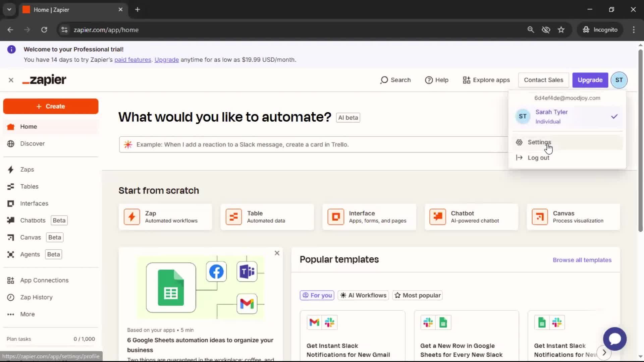Expand the More sidebar menu
The width and height of the screenshot is (644, 362).
tap(50, 314)
